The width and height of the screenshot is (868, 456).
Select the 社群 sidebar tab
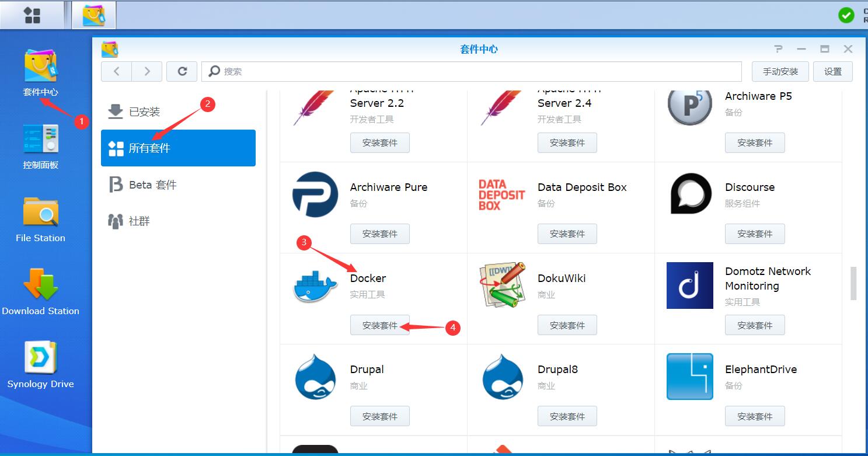coord(178,221)
